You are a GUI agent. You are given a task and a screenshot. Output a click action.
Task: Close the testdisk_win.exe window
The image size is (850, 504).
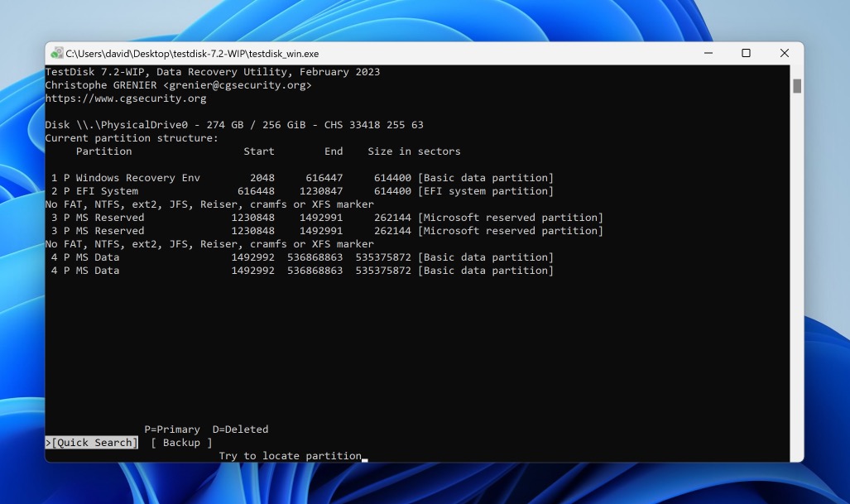click(x=785, y=53)
